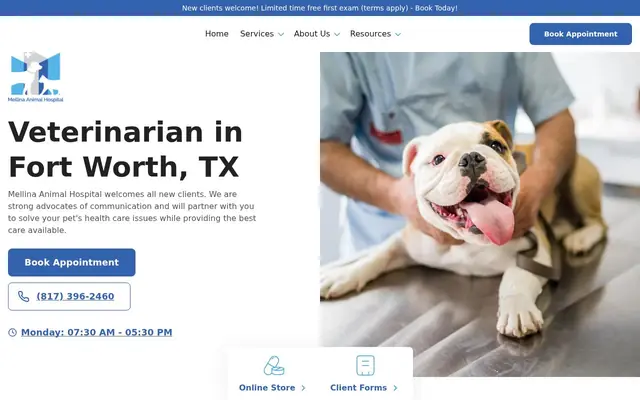Click the arrow next to Client Forms
This screenshot has height=400, width=640.
(x=395, y=388)
